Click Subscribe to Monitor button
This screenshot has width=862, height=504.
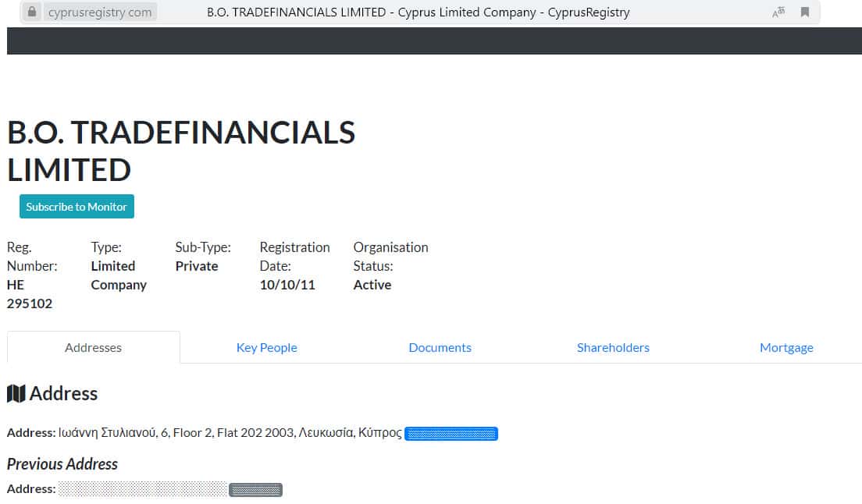click(x=77, y=207)
